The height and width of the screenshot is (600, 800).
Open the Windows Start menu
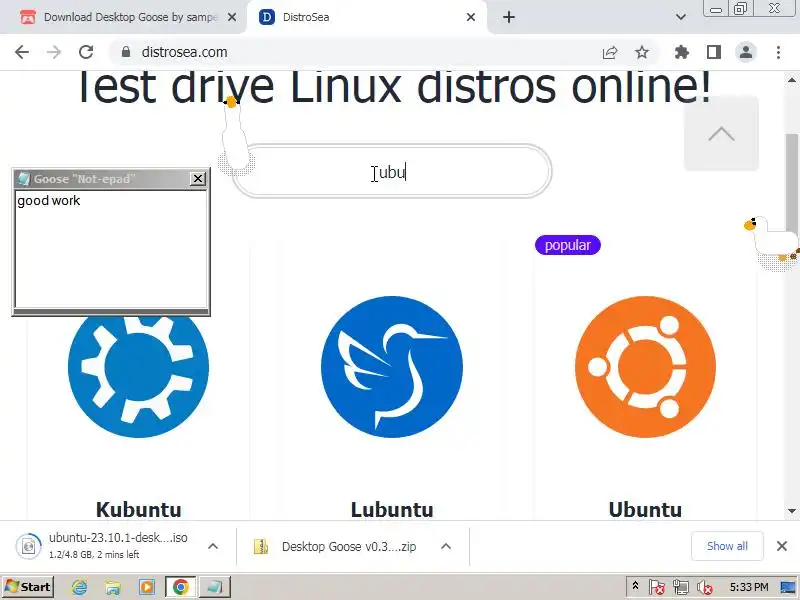point(28,587)
